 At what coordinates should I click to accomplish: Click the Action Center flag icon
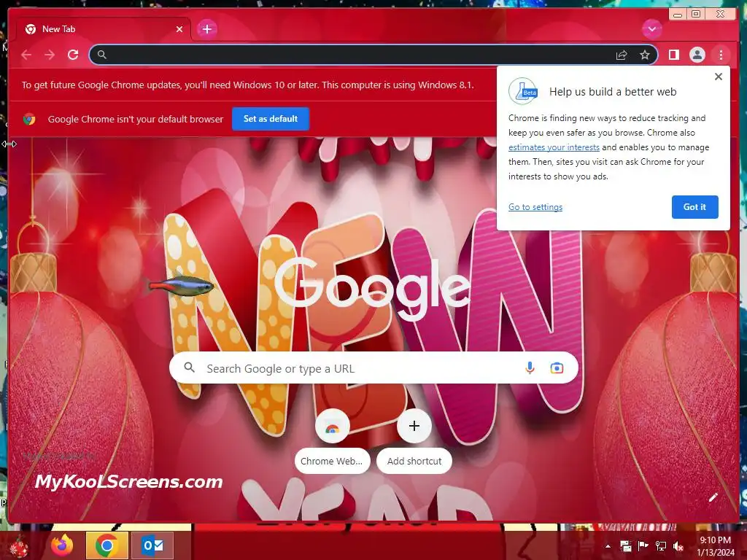coord(643,545)
